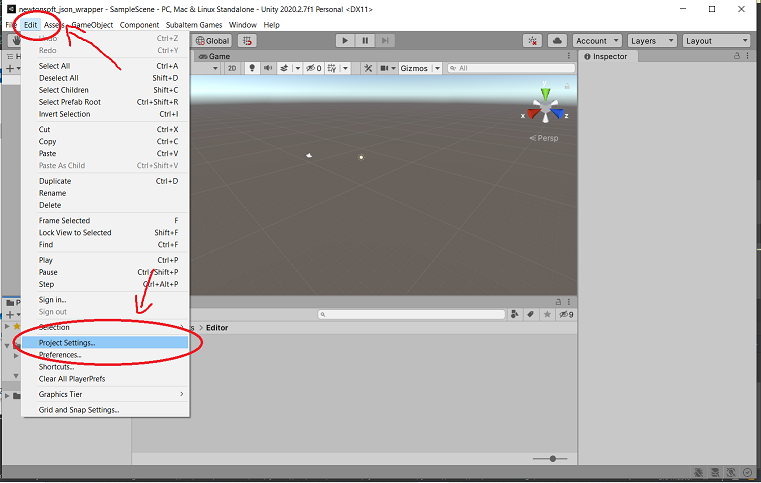This screenshot has height=483, width=761.
Task: Open the GameObject menu
Action: point(92,25)
